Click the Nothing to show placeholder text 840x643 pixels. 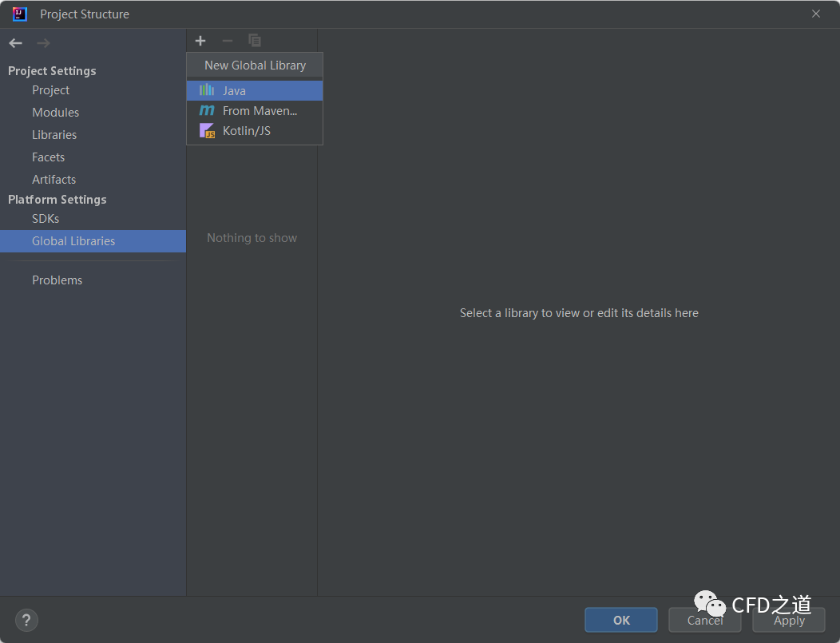click(252, 238)
